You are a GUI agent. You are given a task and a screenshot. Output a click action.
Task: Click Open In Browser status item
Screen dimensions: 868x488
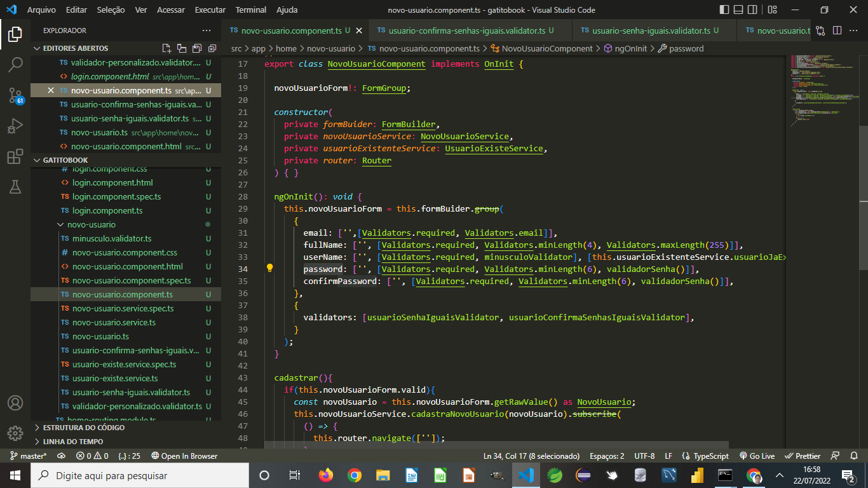tap(184, 456)
